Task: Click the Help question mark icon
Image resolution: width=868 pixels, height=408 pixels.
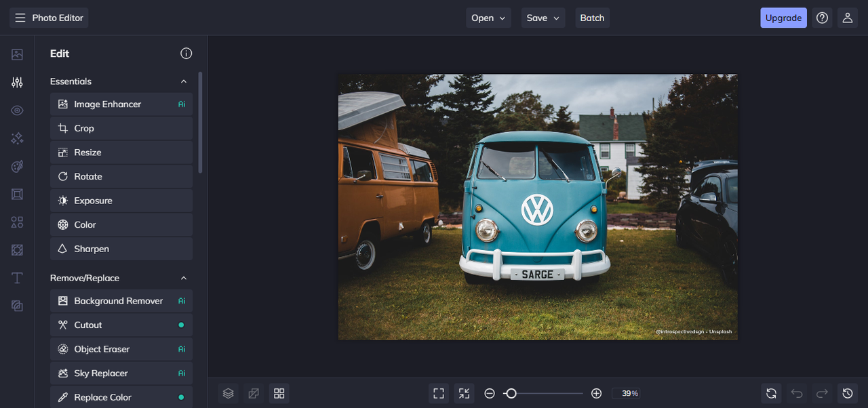Action: (x=822, y=18)
